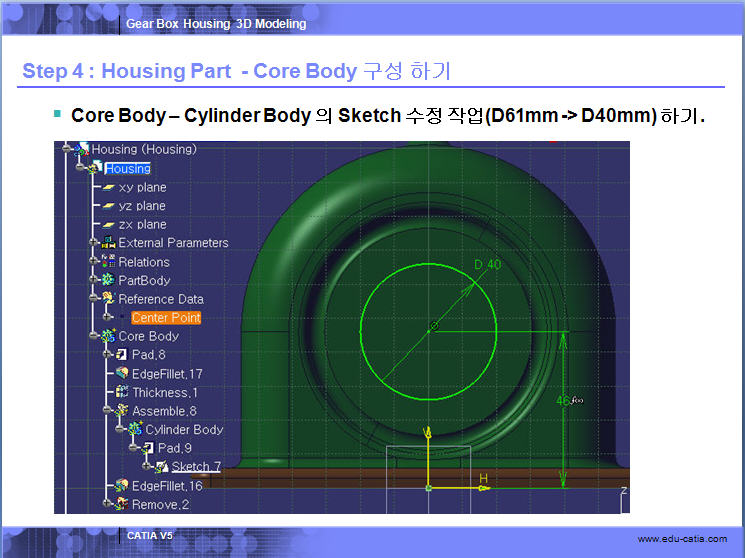Select the yz plane entry
The width and height of the screenshot is (745, 558).
coord(142,206)
